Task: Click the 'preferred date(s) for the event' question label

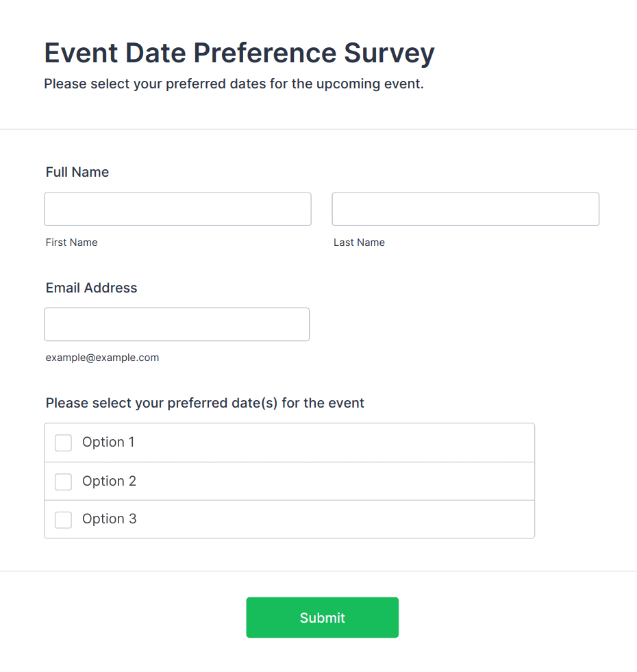Action: click(205, 403)
